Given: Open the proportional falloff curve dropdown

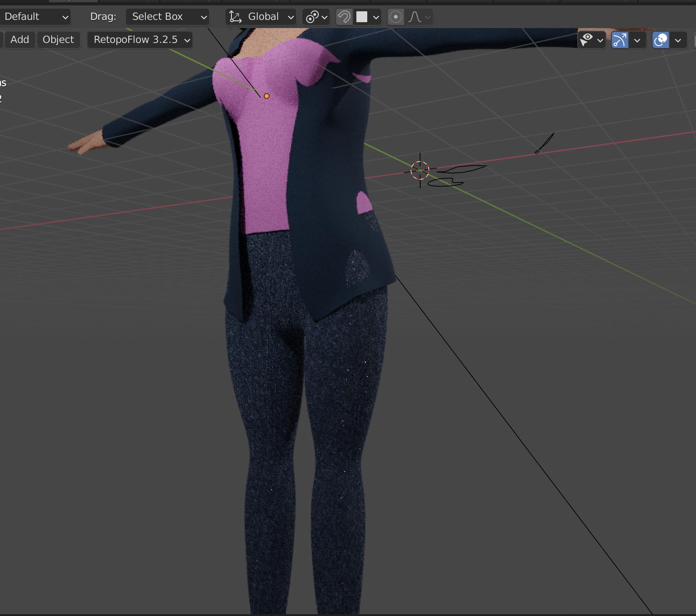Looking at the screenshot, I should coord(419,17).
